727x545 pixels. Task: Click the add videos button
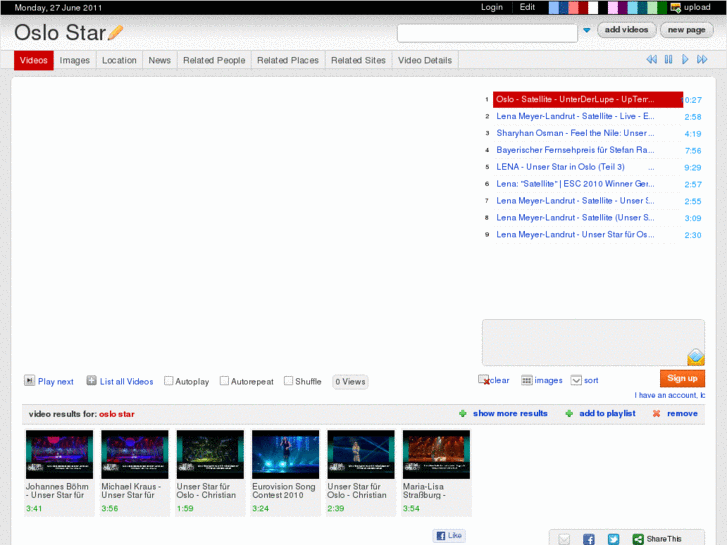point(626,30)
